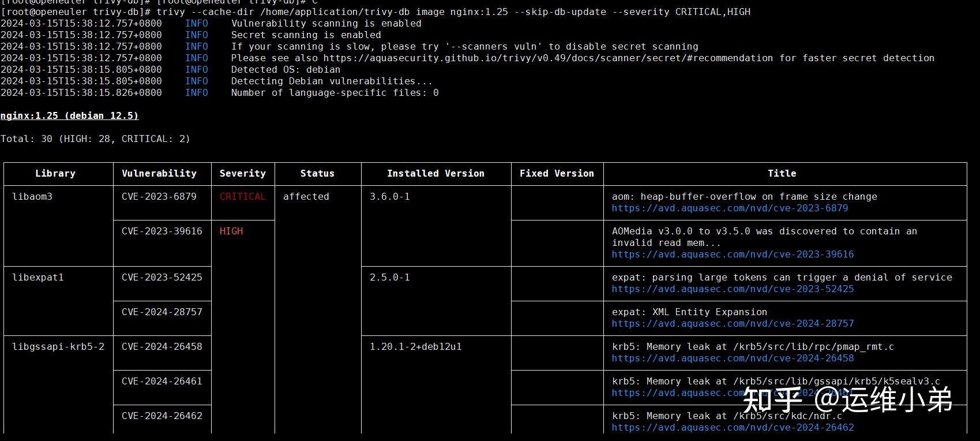The width and height of the screenshot is (980, 441).
Task: Click the Installed Version column header
Action: click(x=435, y=173)
